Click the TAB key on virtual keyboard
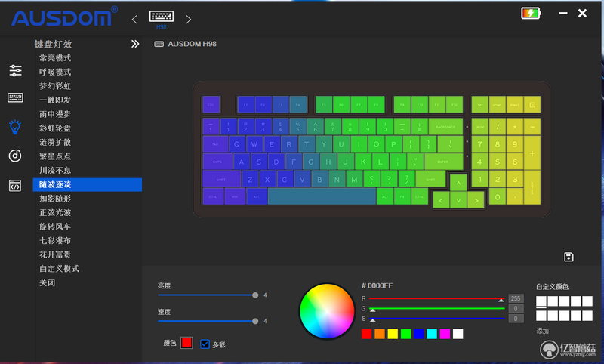This screenshot has width=604, height=364. point(215,144)
